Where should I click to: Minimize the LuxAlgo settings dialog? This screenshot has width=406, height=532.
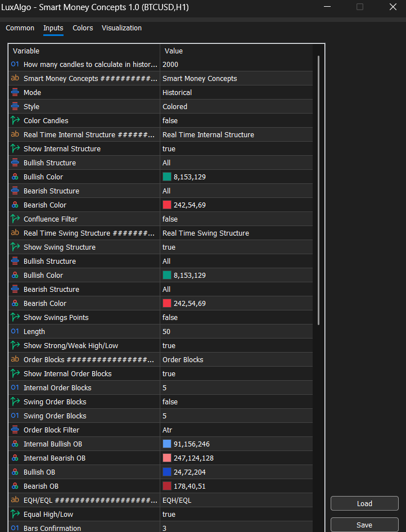pyautogui.click(x=327, y=7)
